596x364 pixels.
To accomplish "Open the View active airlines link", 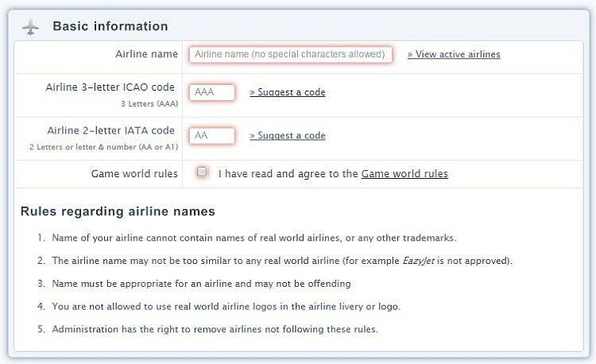I will [454, 54].
